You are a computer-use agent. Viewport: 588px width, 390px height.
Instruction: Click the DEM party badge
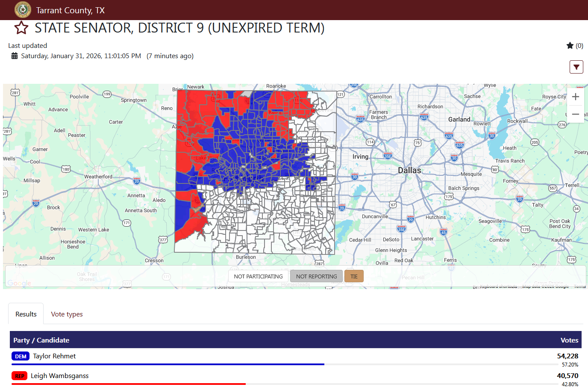(x=21, y=356)
